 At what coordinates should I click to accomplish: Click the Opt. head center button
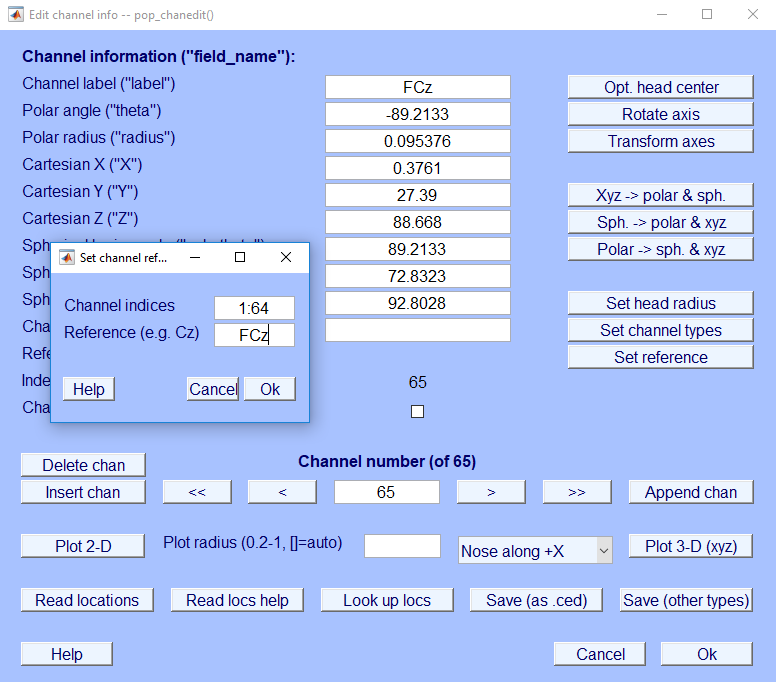click(x=660, y=87)
